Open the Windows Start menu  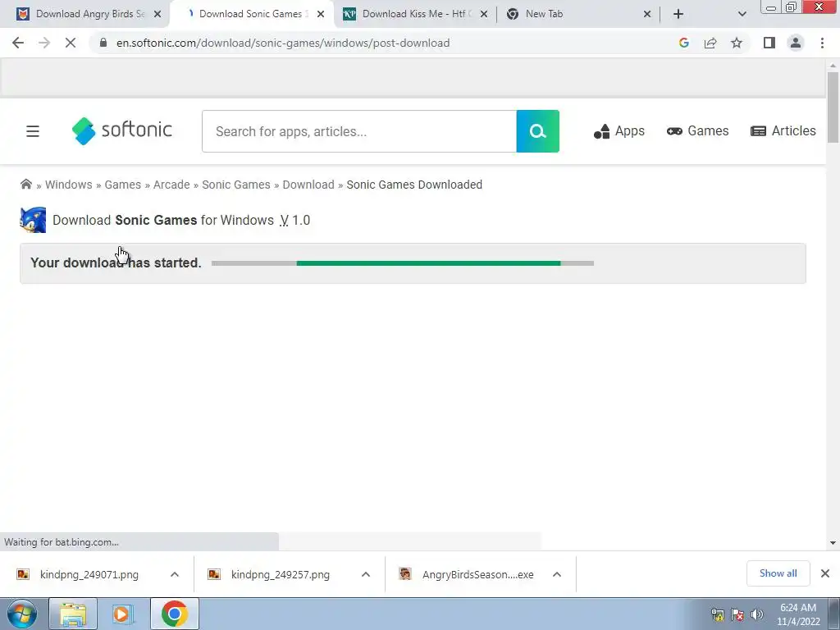(x=22, y=614)
